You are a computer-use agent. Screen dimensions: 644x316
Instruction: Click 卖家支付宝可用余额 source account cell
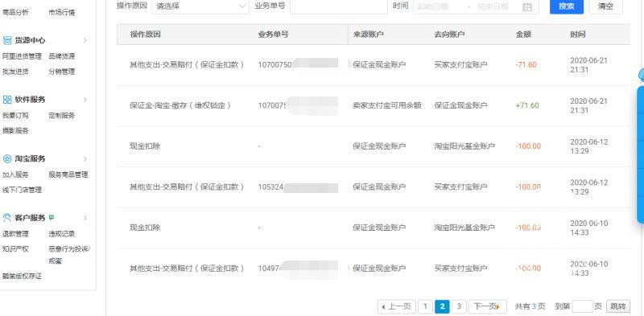point(387,105)
